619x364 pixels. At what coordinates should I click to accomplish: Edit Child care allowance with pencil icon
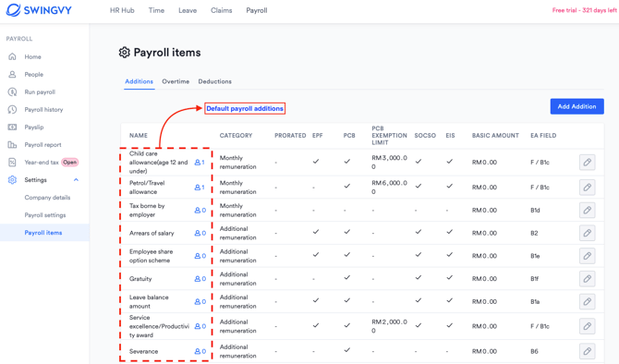pos(587,163)
